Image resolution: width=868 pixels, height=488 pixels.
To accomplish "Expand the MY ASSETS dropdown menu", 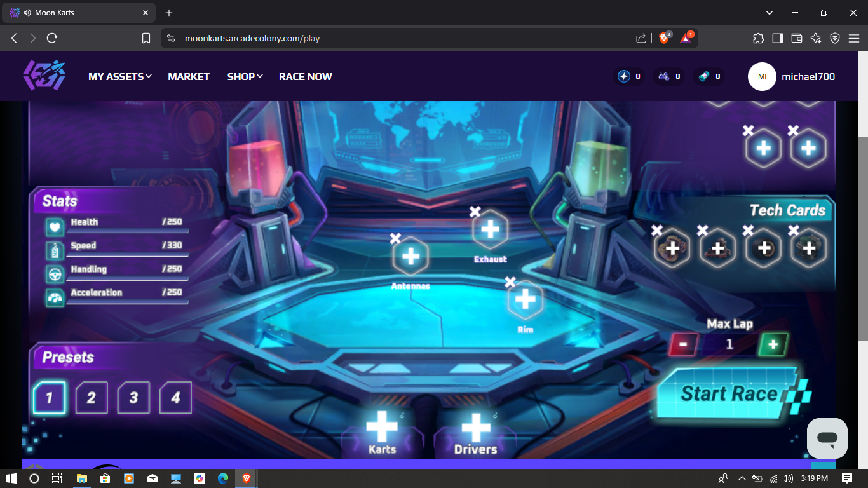I will (120, 76).
